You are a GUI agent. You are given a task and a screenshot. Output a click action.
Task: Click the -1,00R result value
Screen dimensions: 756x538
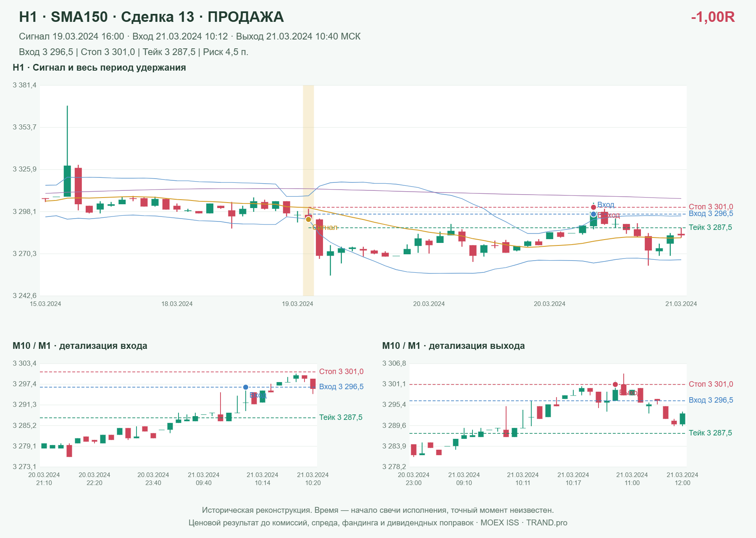pos(713,17)
